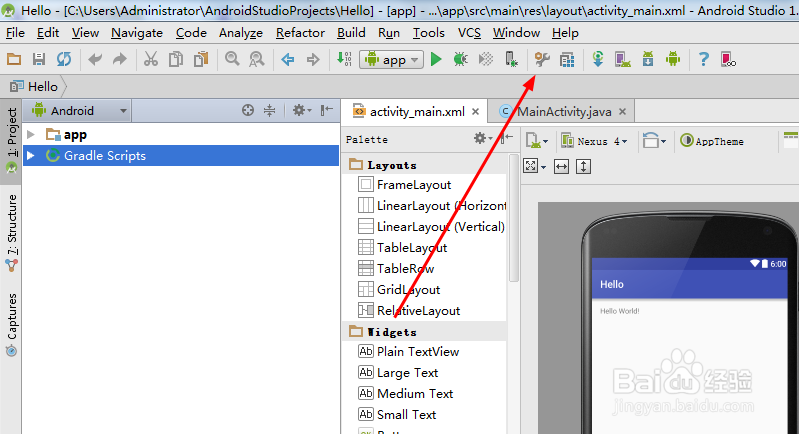Expand the Gradle Scripts tree node

click(x=31, y=155)
